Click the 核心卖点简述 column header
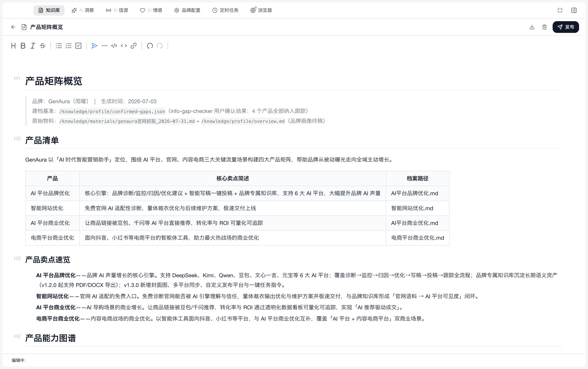 point(233,178)
